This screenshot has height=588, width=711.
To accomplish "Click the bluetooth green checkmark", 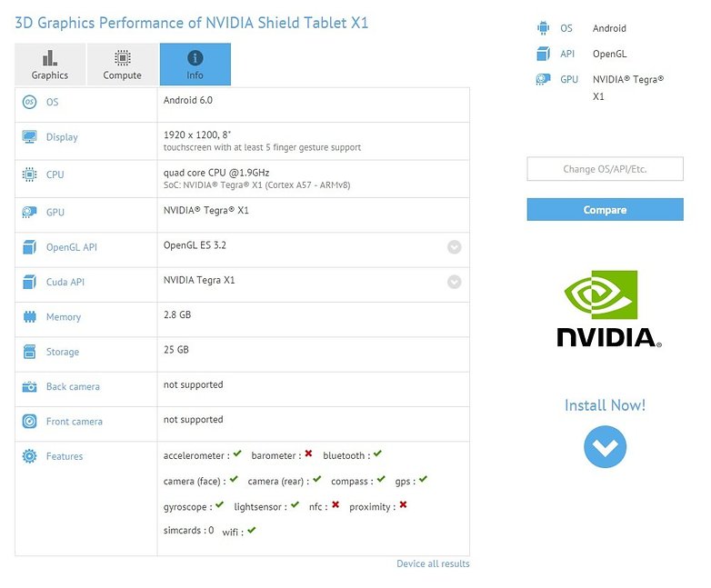I will click(x=377, y=453).
